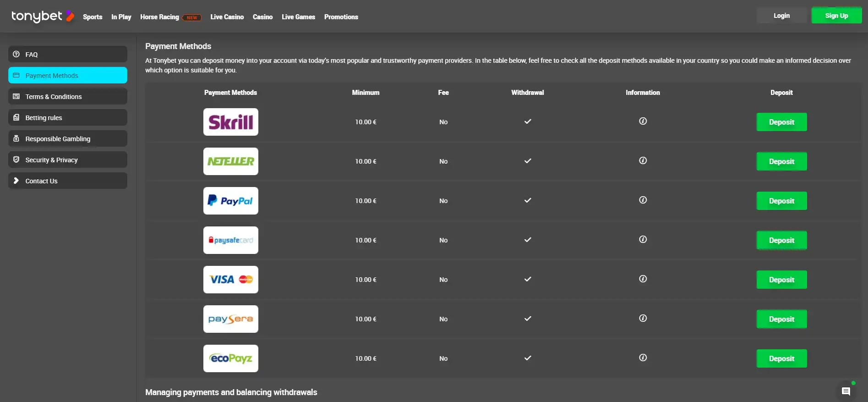Expand Contact Us in the sidebar
Screen dimensions: 868x402
click(x=68, y=181)
